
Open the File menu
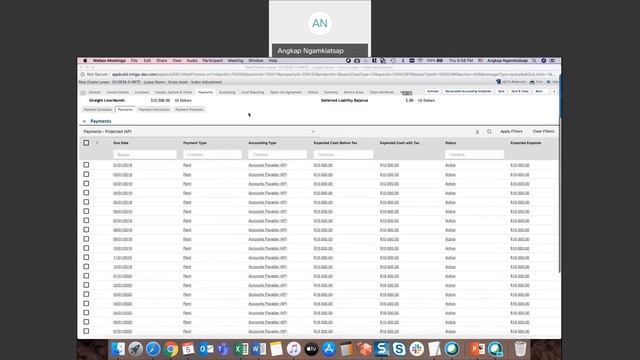tap(134, 60)
